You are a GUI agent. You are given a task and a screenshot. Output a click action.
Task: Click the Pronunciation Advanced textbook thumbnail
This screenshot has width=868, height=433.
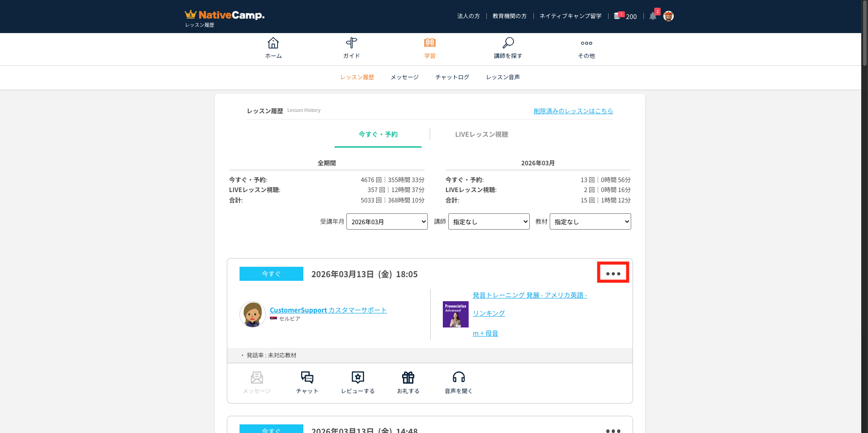pyautogui.click(x=456, y=314)
